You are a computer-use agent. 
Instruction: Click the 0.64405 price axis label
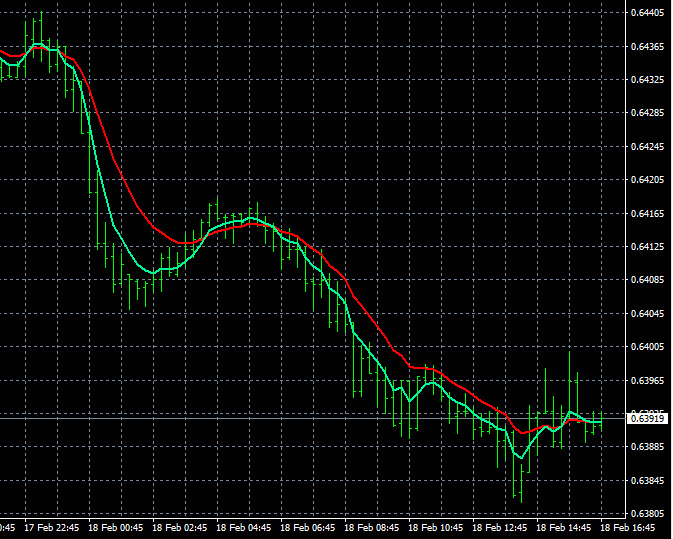point(647,13)
